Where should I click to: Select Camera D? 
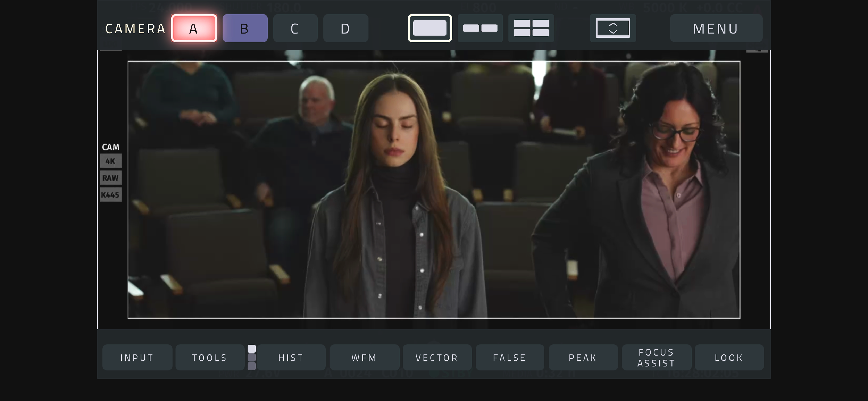(345, 28)
